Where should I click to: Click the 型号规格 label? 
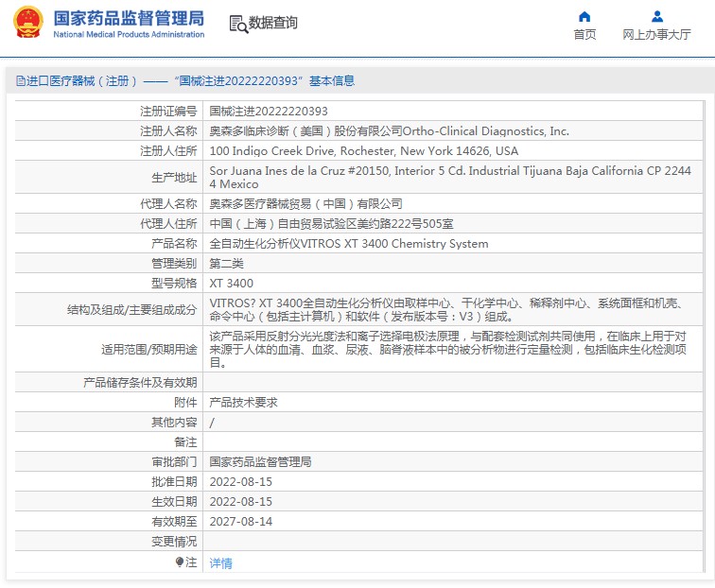pos(174,283)
